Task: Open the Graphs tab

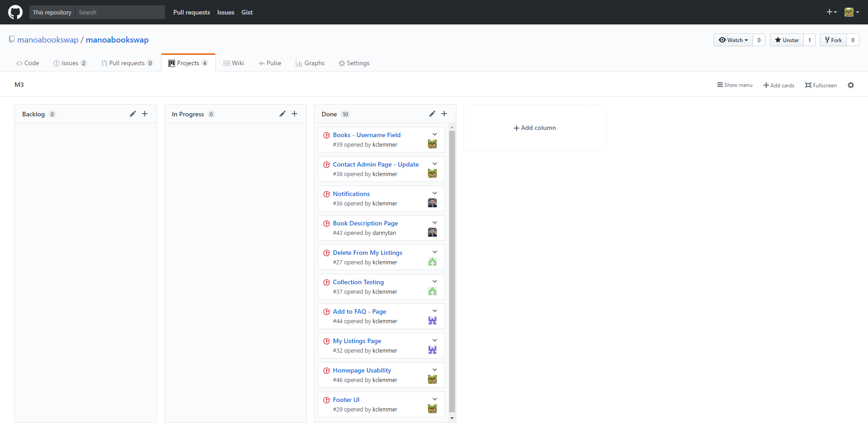Action: (310, 63)
